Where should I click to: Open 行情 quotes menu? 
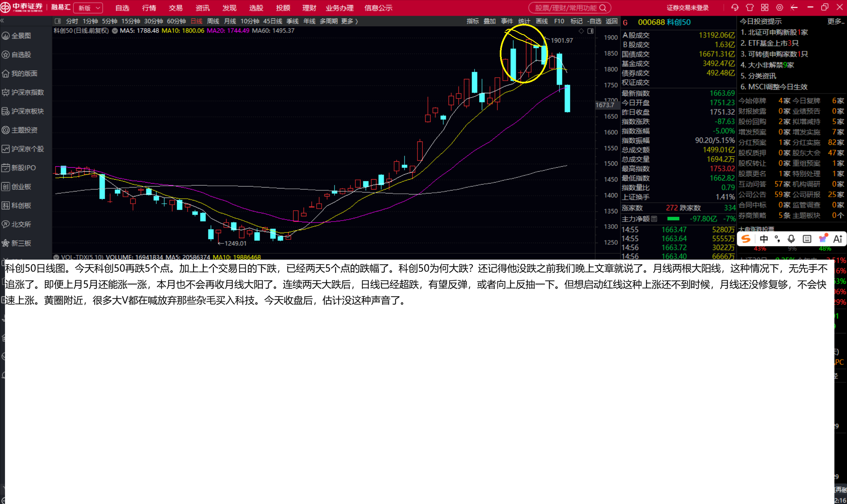point(149,8)
